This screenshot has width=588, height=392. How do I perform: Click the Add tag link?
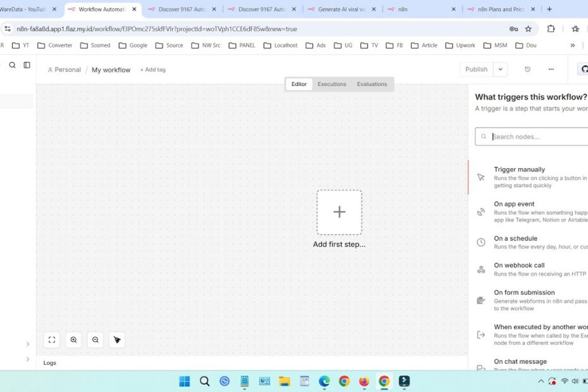(x=152, y=70)
